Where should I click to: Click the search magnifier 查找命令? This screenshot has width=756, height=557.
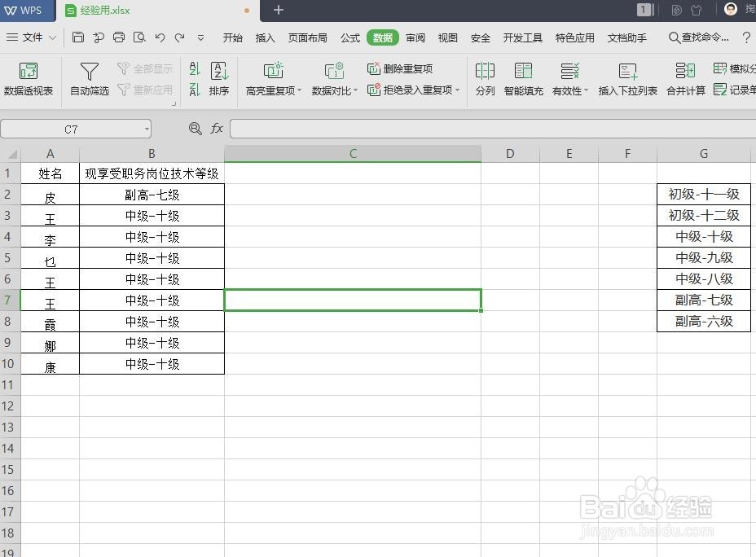[x=674, y=37]
